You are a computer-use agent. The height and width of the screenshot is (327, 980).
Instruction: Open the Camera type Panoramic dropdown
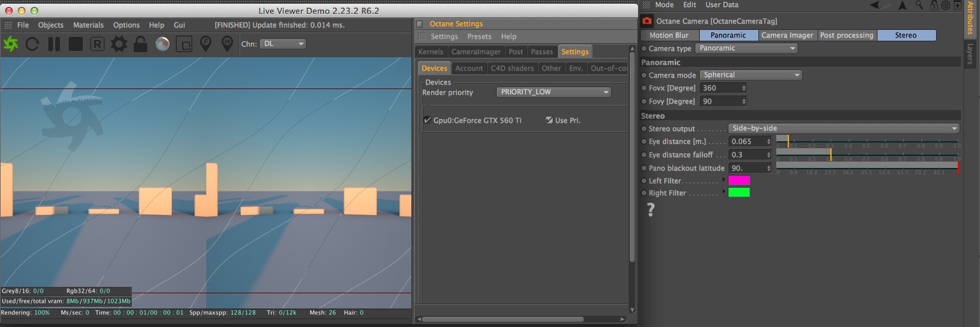[746, 48]
